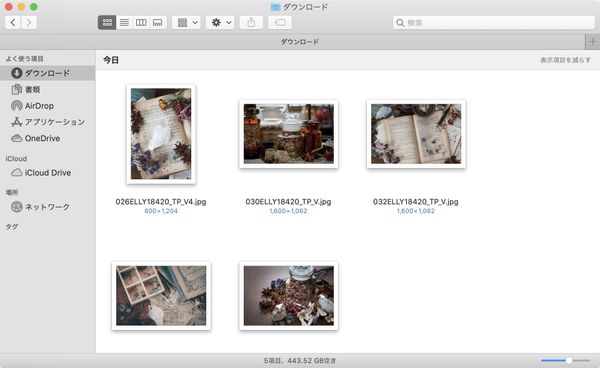The width and height of the screenshot is (600, 368).
Task: Focus the 検索 search field
Action: click(x=494, y=23)
